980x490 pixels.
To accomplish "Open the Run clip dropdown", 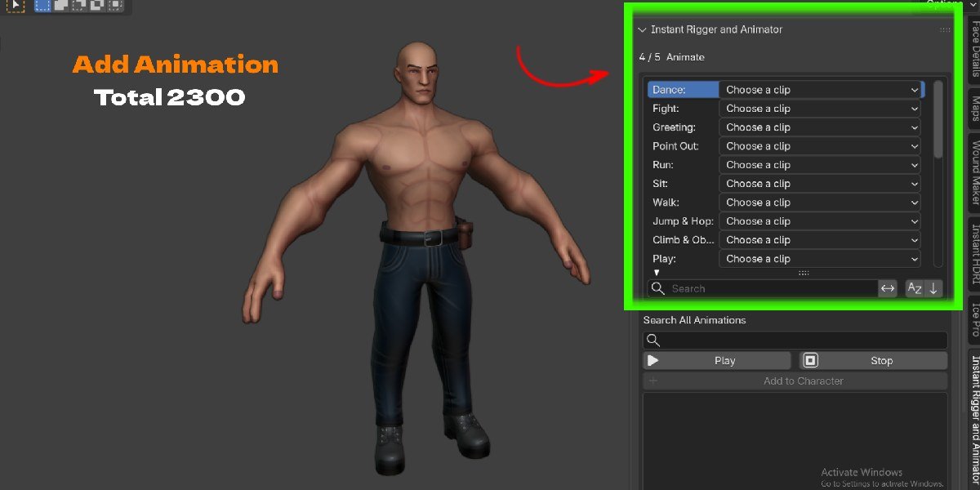I will click(x=820, y=165).
